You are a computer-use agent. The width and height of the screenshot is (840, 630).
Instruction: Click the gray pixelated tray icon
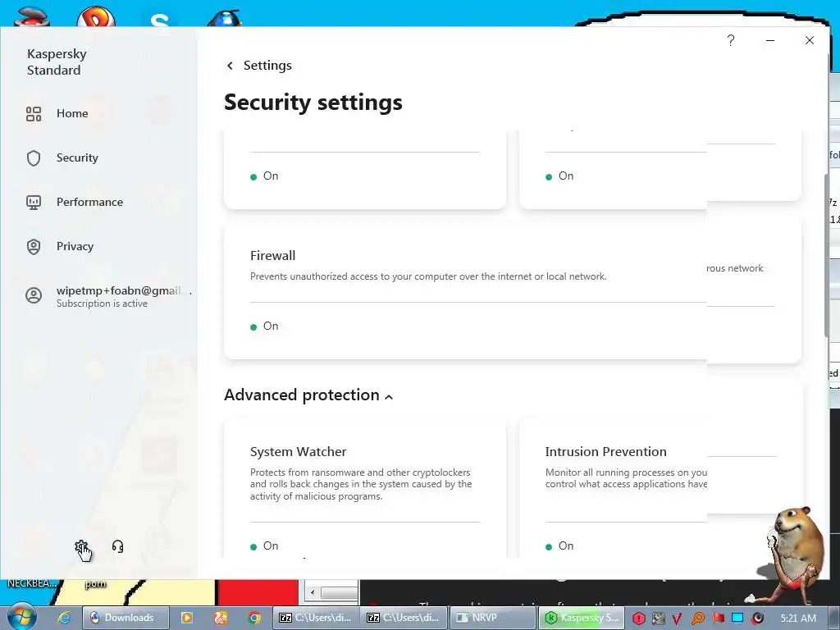(658, 619)
